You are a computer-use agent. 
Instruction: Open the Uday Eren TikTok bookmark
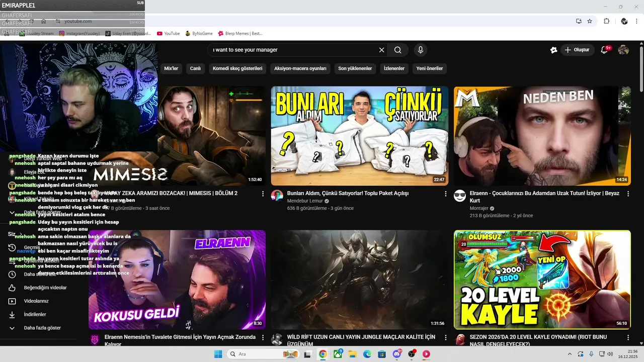coord(128,34)
